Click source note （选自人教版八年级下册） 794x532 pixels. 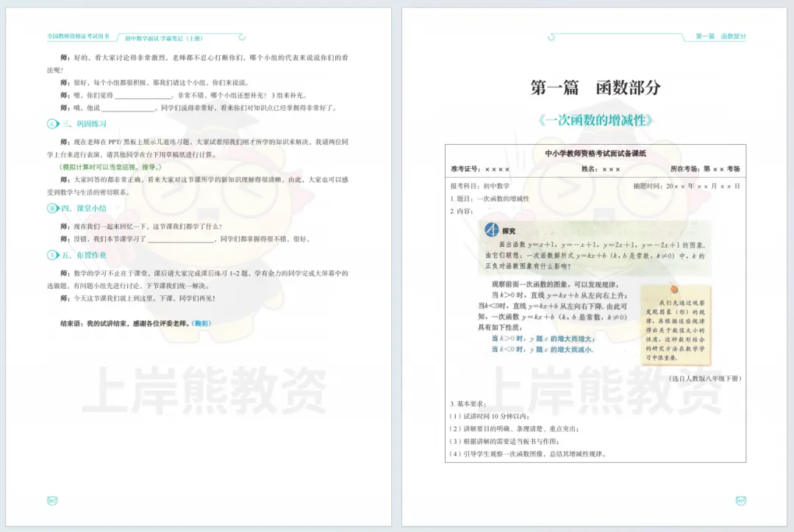coord(705,378)
